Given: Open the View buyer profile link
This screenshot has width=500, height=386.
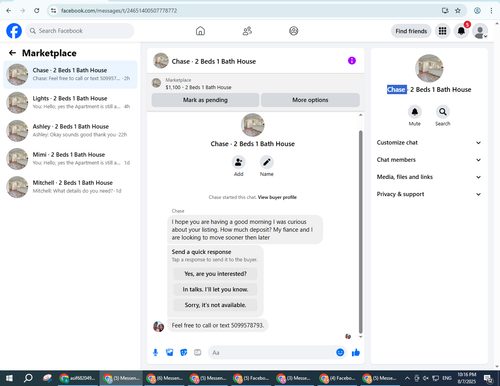Looking at the screenshot, I should [277, 197].
